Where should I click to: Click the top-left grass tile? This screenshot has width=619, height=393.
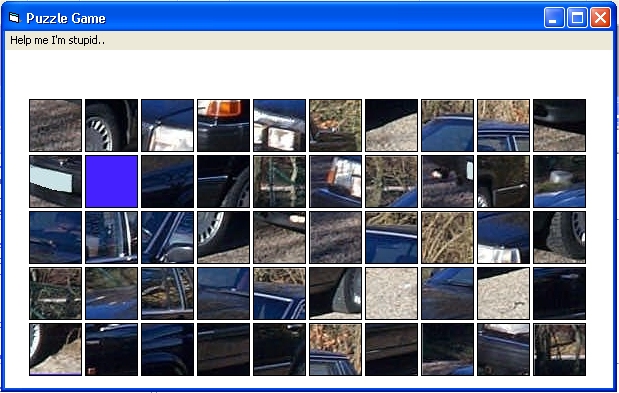coord(56,125)
